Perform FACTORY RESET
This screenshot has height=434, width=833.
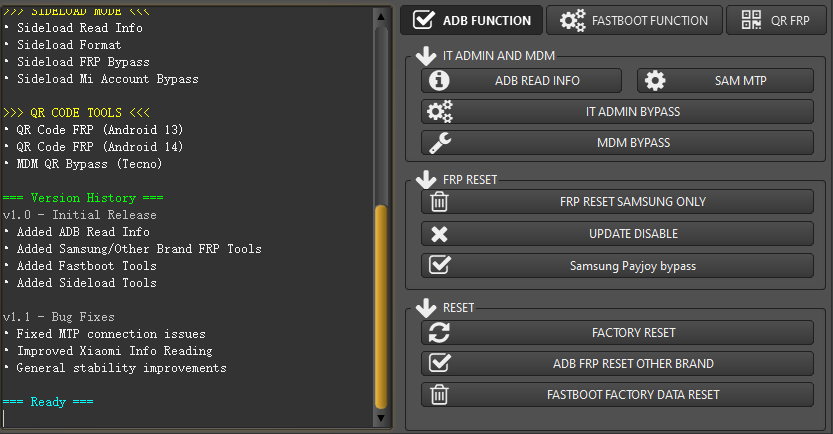pos(617,333)
